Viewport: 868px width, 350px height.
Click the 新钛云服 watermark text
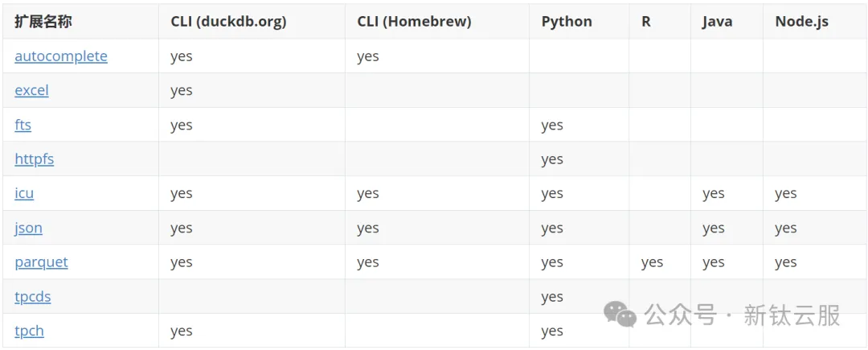(x=792, y=315)
